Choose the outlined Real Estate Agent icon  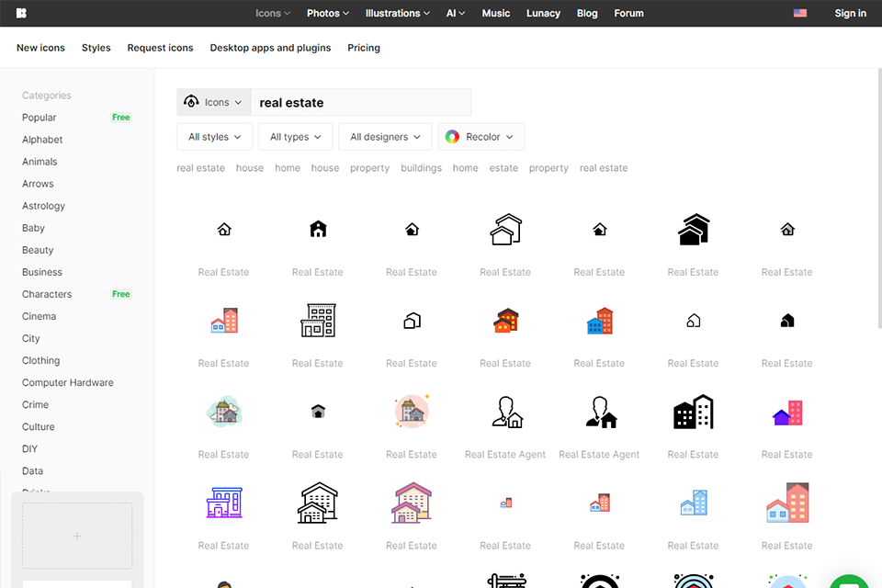pyautogui.click(x=506, y=412)
